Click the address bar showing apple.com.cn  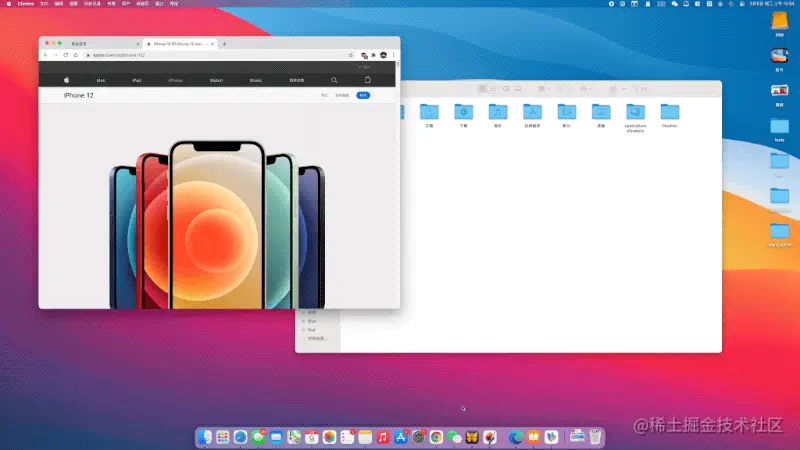(x=217, y=55)
